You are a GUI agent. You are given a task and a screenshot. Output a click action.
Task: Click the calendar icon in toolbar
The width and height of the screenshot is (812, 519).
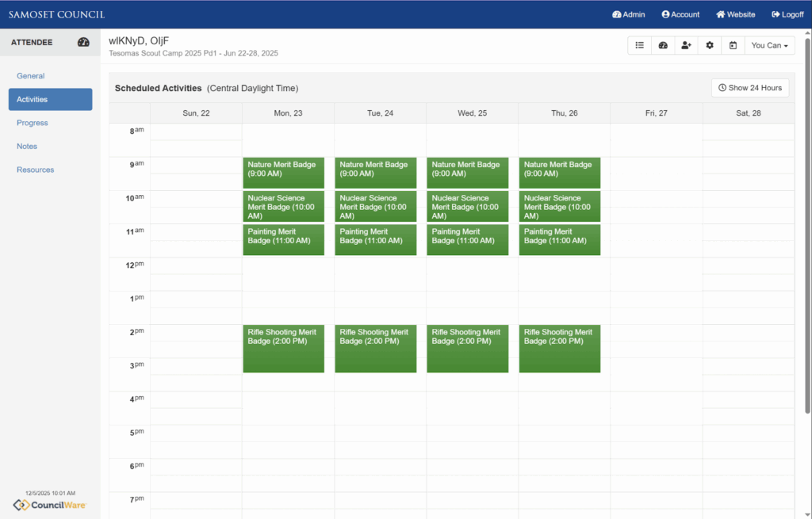(733, 46)
